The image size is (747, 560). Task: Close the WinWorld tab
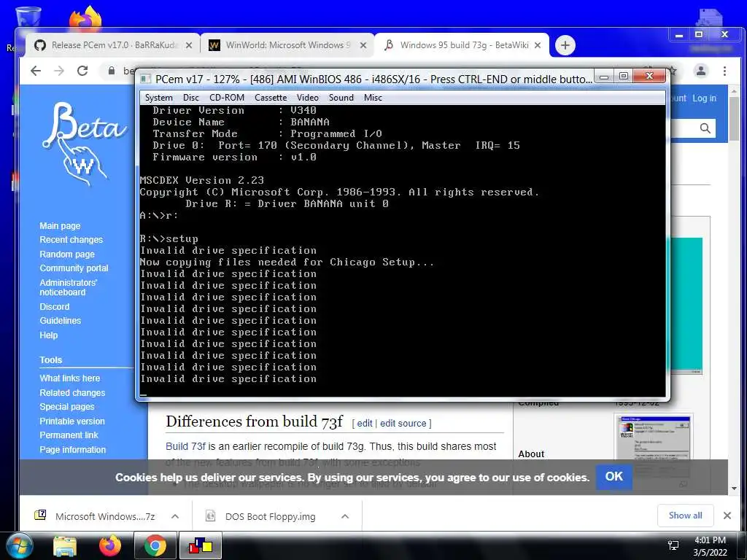pos(363,45)
